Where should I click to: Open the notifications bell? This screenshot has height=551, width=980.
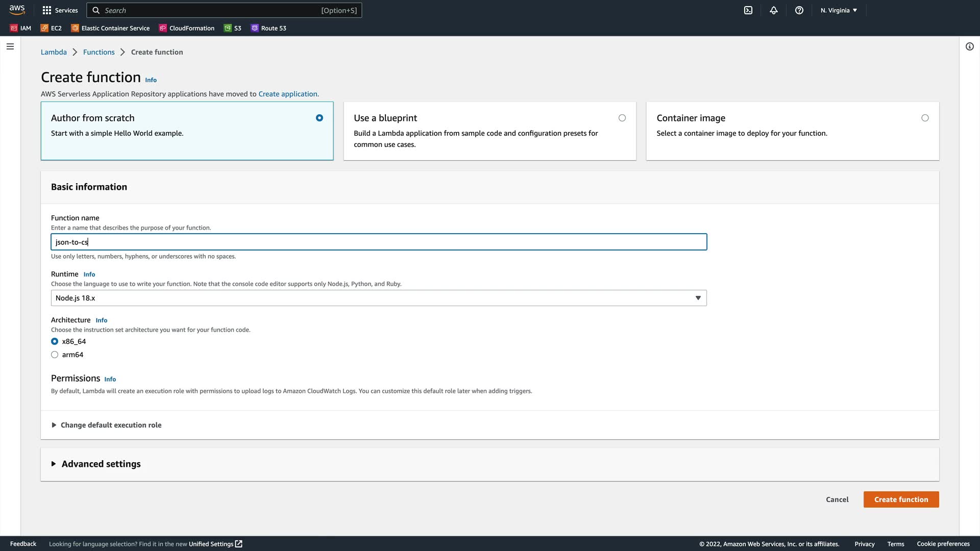[x=774, y=10]
